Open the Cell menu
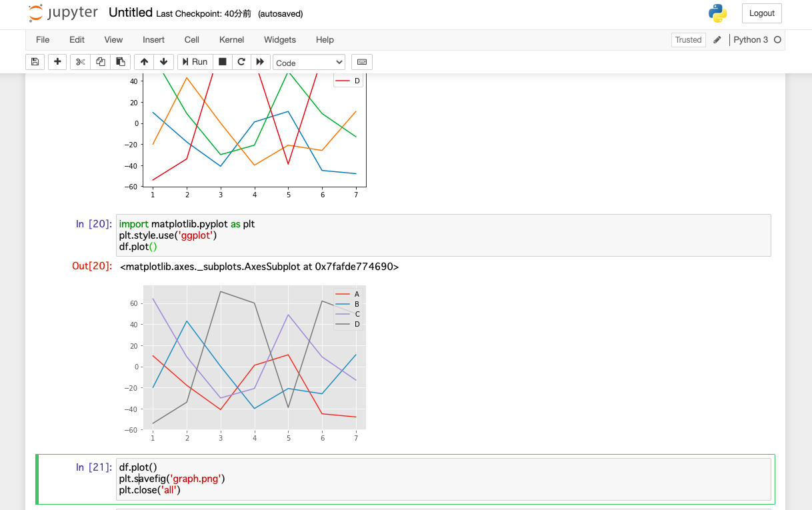This screenshot has height=510, width=812. 191,40
